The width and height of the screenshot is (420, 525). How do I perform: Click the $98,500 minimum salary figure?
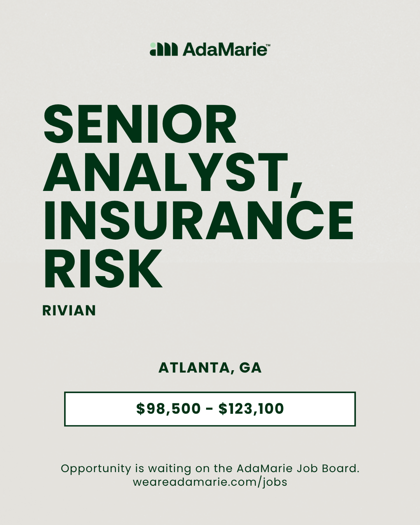[168, 409]
